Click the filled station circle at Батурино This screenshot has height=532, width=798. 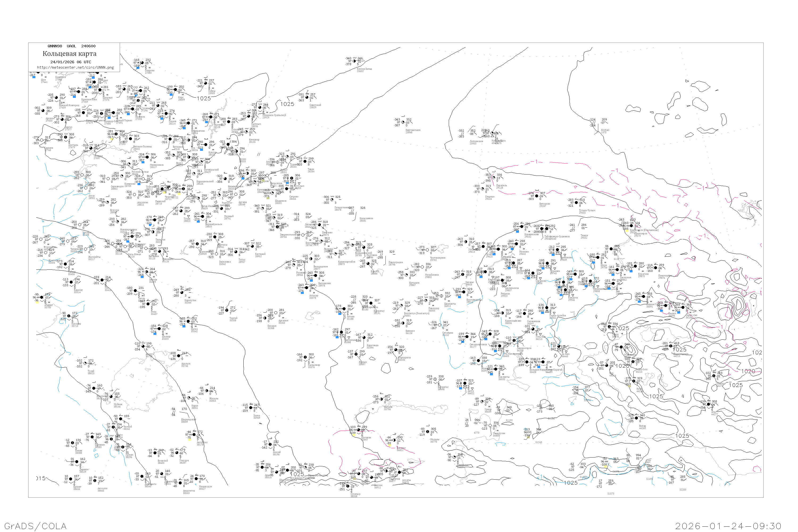click(537, 196)
